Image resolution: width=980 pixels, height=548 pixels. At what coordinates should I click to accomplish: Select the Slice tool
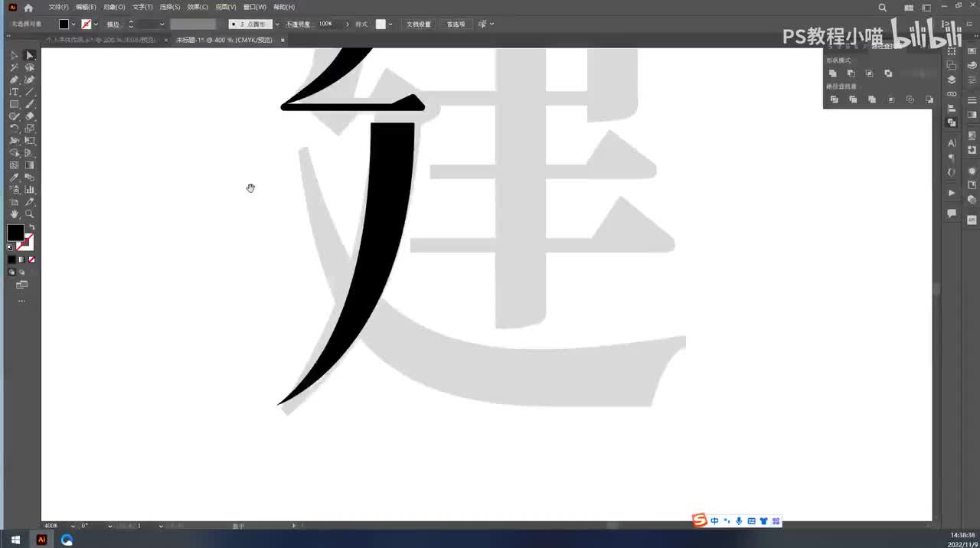(30, 202)
